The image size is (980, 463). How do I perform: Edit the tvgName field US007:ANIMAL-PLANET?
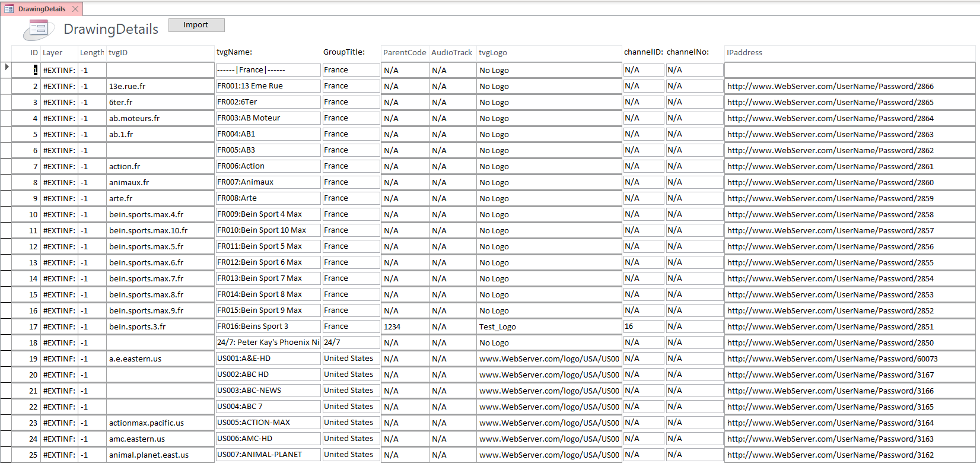268,455
